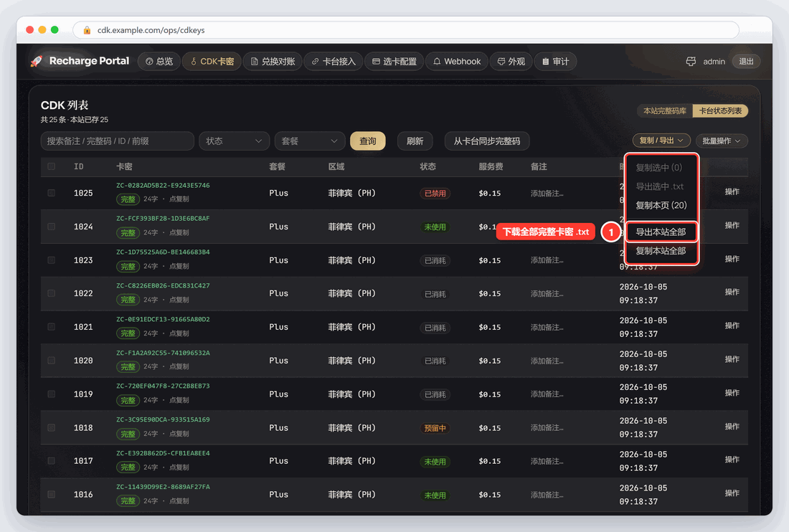Open the 卡台接入 page
The width and height of the screenshot is (789, 532).
coord(334,62)
